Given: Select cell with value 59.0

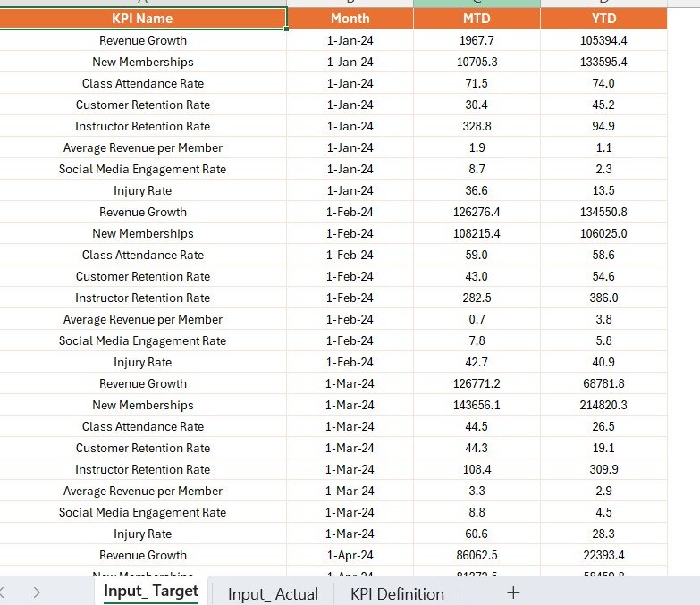Looking at the screenshot, I should 477,255.
